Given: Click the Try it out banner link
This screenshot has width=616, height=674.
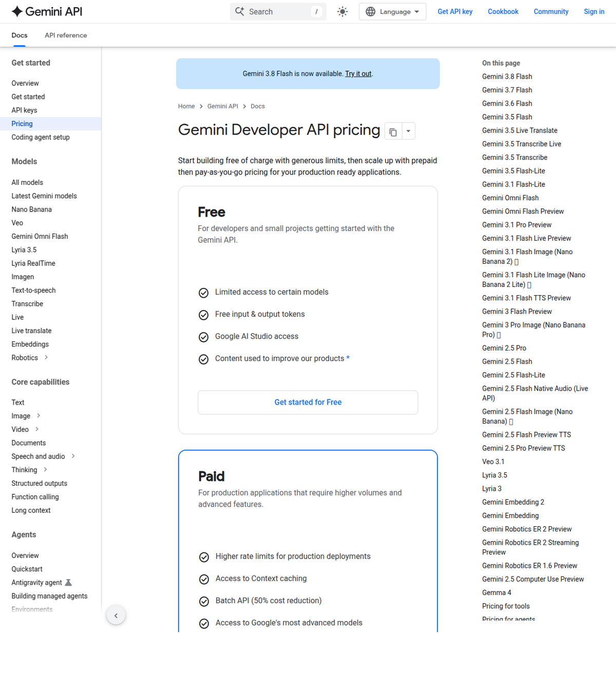Looking at the screenshot, I should (x=358, y=74).
